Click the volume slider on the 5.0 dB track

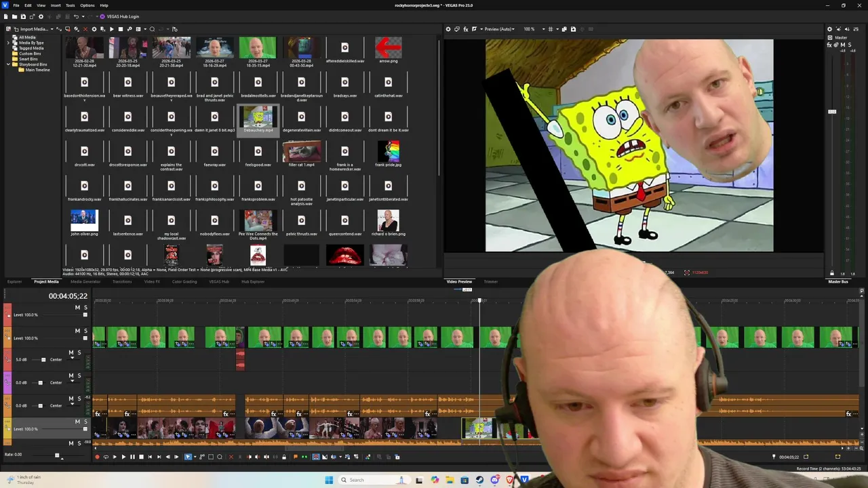pos(43,360)
